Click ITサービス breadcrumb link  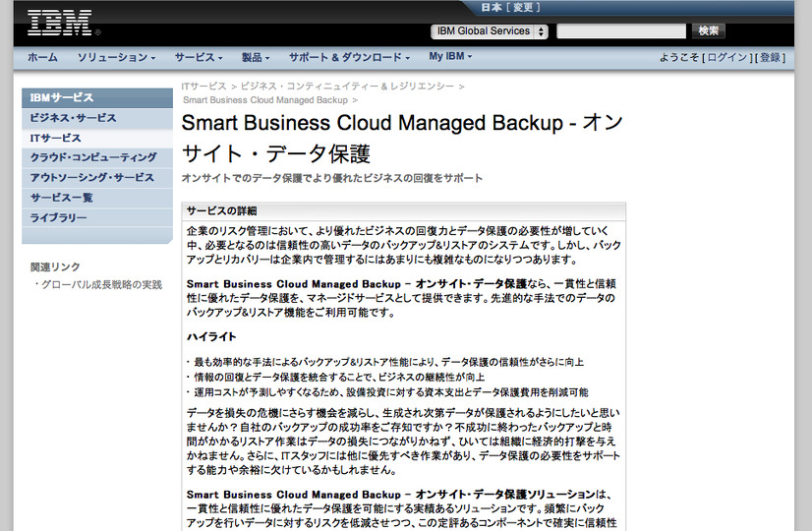coord(204,86)
